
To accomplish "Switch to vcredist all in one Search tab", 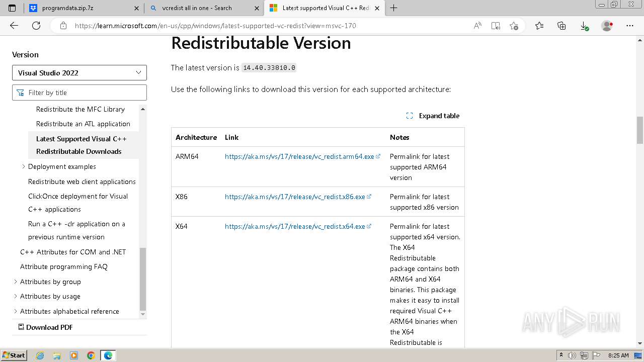I will coord(204,8).
